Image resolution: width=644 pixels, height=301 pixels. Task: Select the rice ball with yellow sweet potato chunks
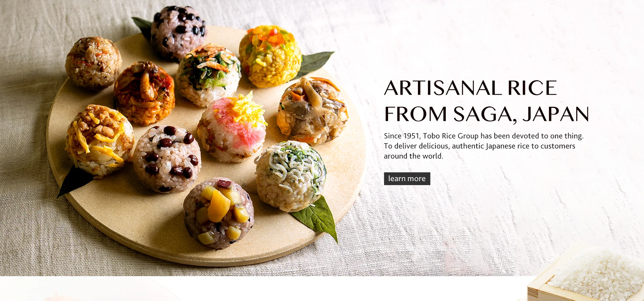coord(219,213)
